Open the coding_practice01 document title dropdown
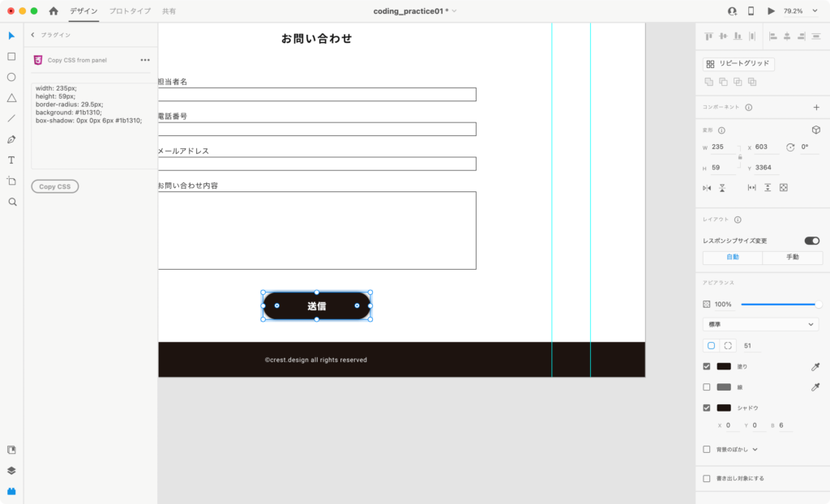 454,11
